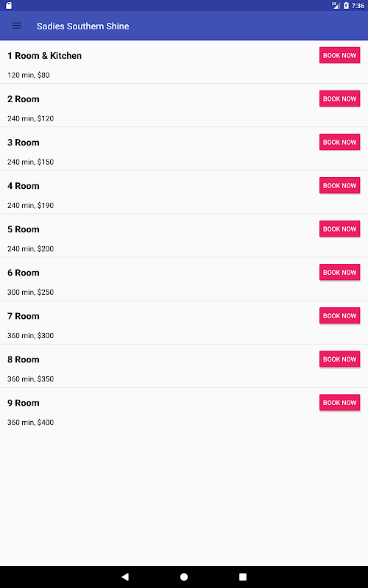
Task: Tap the Android back navigation button
Action: [x=125, y=576]
